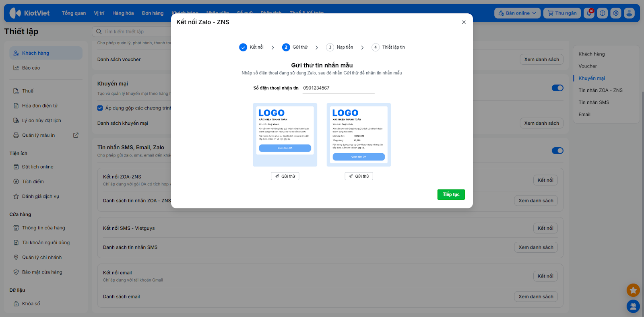Viewport: 644px width, 317px height.
Task: Click Xem danh sách for tin nhắn ZOA - ZNS
Action: click(x=536, y=201)
